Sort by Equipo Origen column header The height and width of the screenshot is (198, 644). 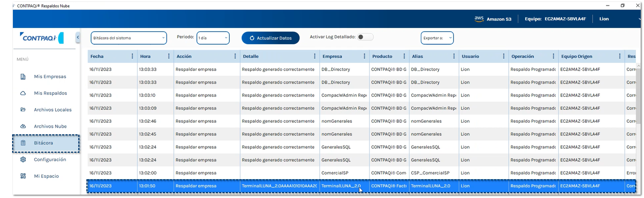(x=577, y=56)
